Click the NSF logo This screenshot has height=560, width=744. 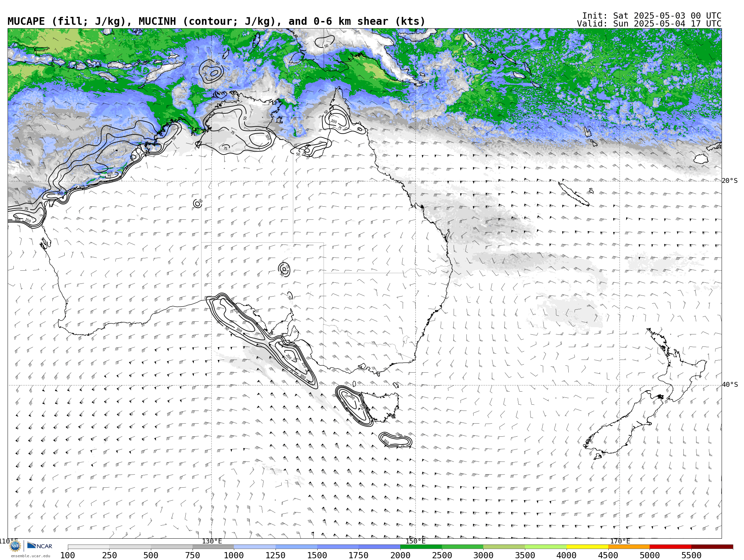[15, 546]
